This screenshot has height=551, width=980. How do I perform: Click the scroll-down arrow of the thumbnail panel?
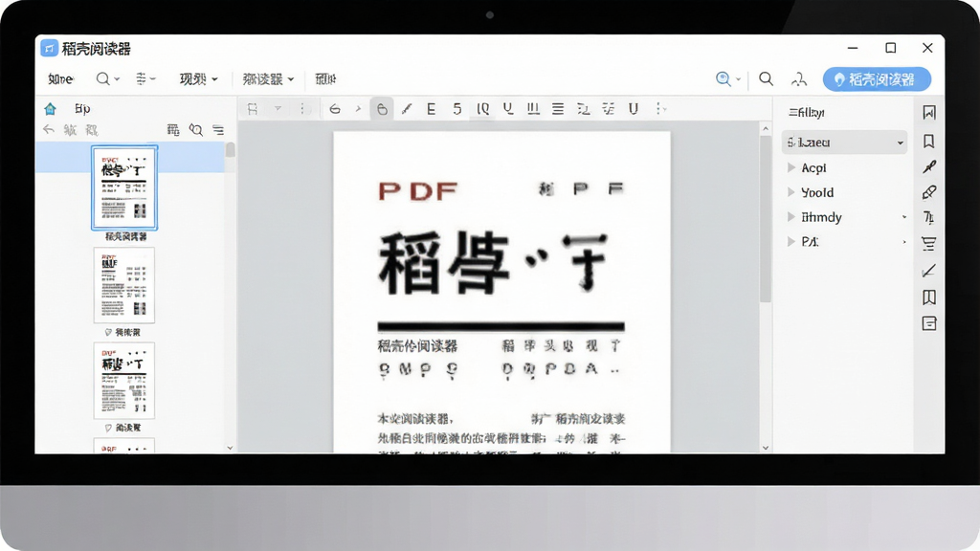pos(230,448)
